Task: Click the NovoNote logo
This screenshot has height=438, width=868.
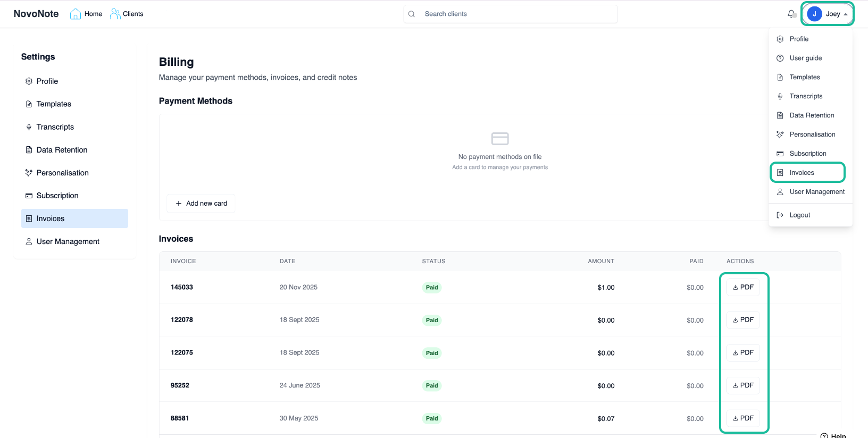Action: [x=36, y=14]
